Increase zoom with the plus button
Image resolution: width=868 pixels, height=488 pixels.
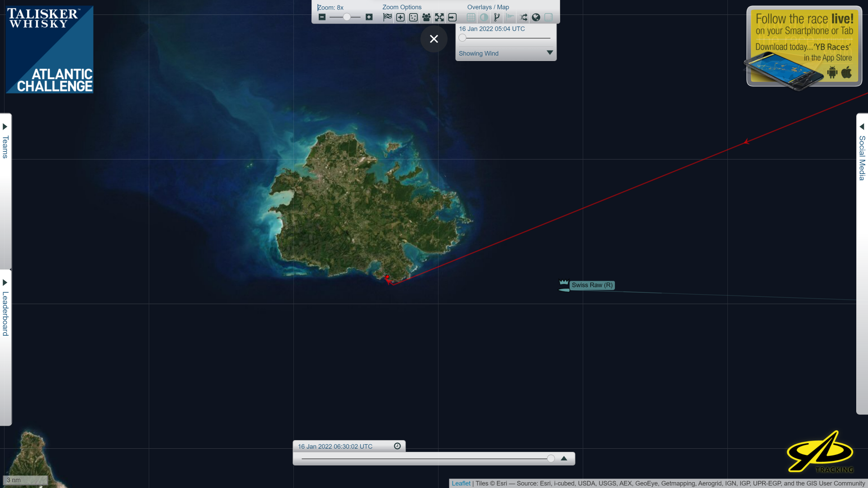tap(369, 17)
